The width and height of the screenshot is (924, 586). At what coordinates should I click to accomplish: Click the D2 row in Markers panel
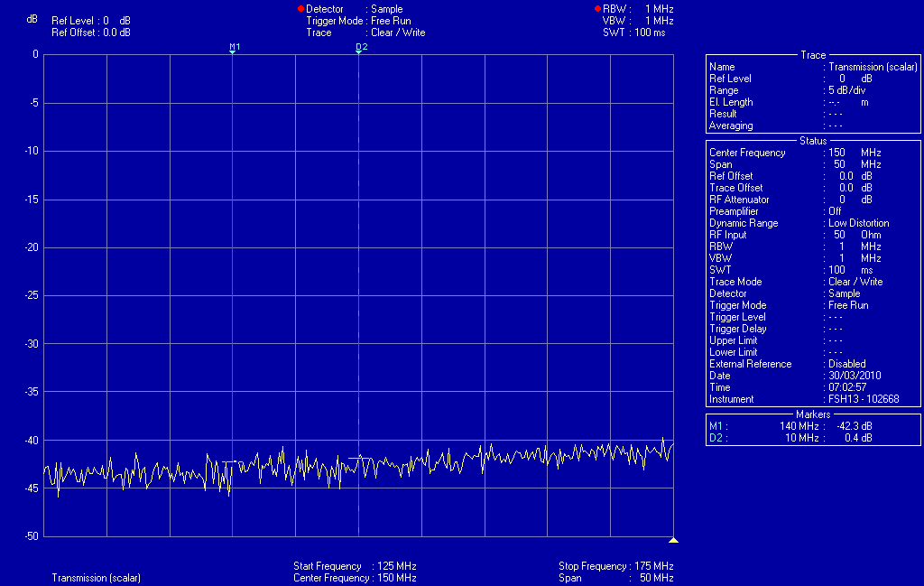point(812,438)
